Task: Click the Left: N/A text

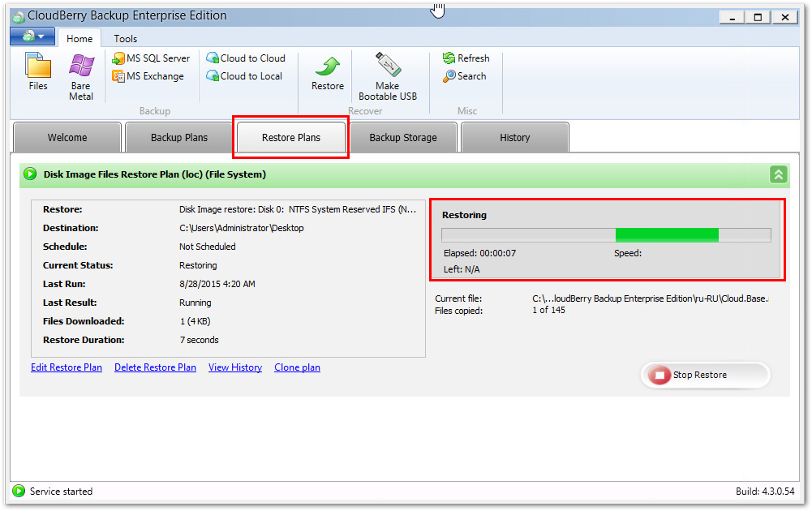Action: [462, 269]
